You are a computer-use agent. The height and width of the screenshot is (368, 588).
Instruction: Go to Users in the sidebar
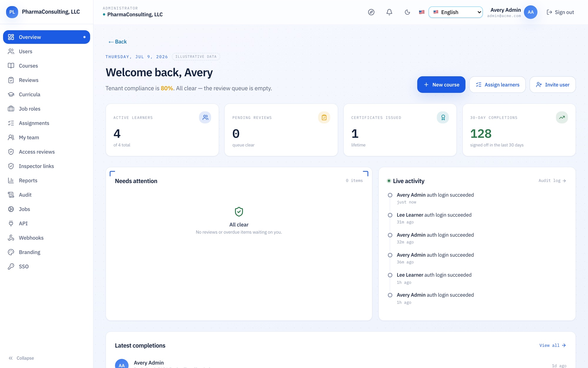click(46, 52)
